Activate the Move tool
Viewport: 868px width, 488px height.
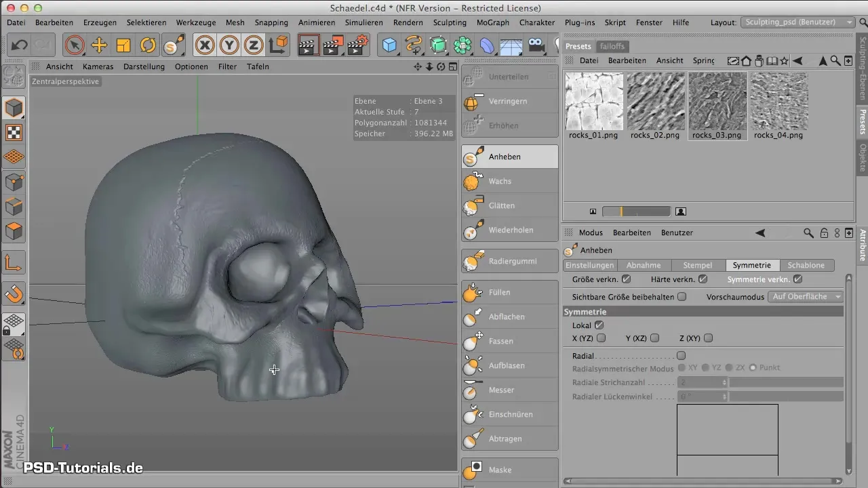(x=99, y=45)
